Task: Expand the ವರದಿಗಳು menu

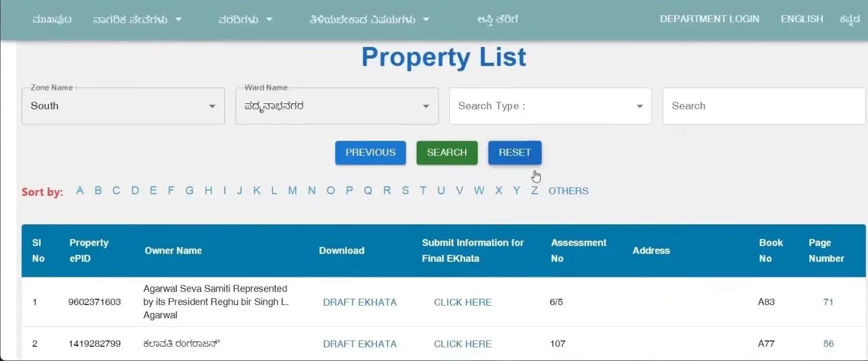Action: pyautogui.click(x=245, y=20)
